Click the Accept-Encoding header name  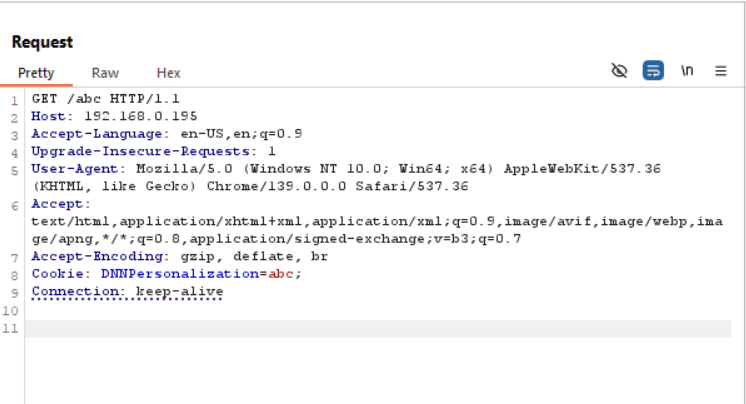coord(97,256)
